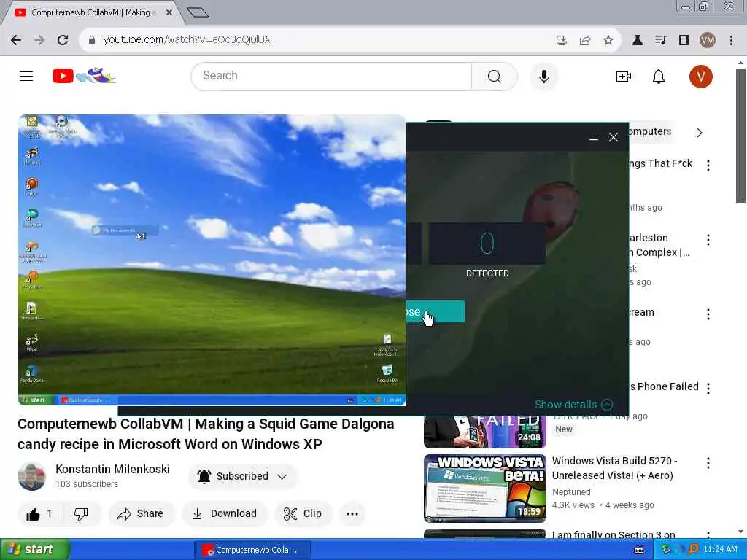Like the video with thumbs up
Image resolution: width=747 pixels, height=560 pixels.
point(39,514)
